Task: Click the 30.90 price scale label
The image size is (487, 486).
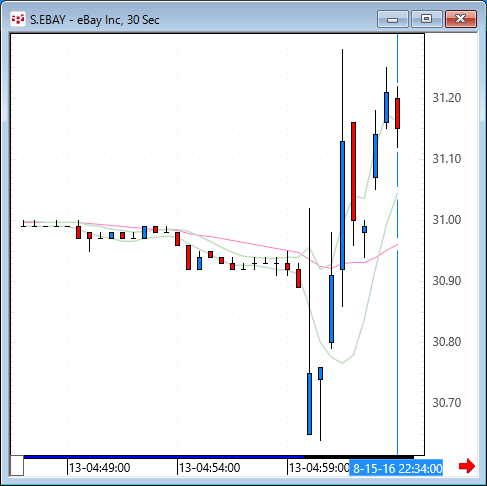Action: (447, 281)
